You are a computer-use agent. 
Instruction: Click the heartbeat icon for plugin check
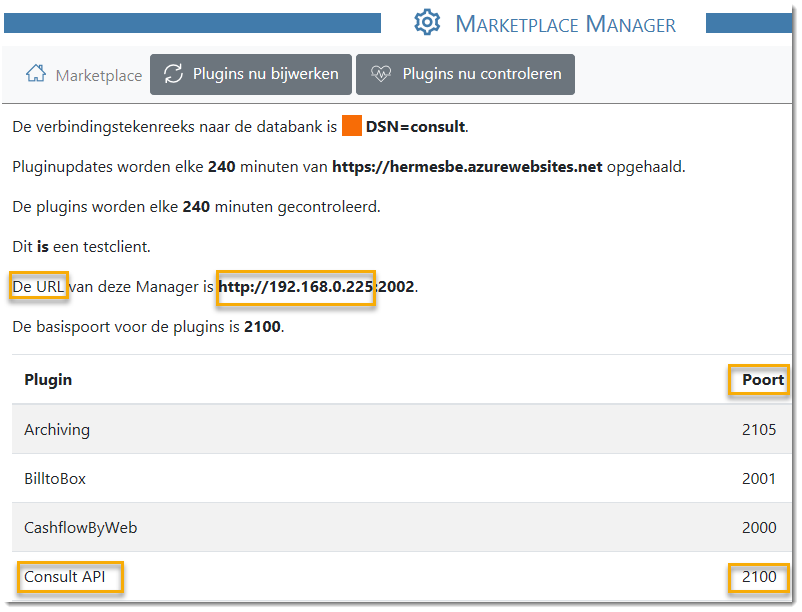[380, 74]
